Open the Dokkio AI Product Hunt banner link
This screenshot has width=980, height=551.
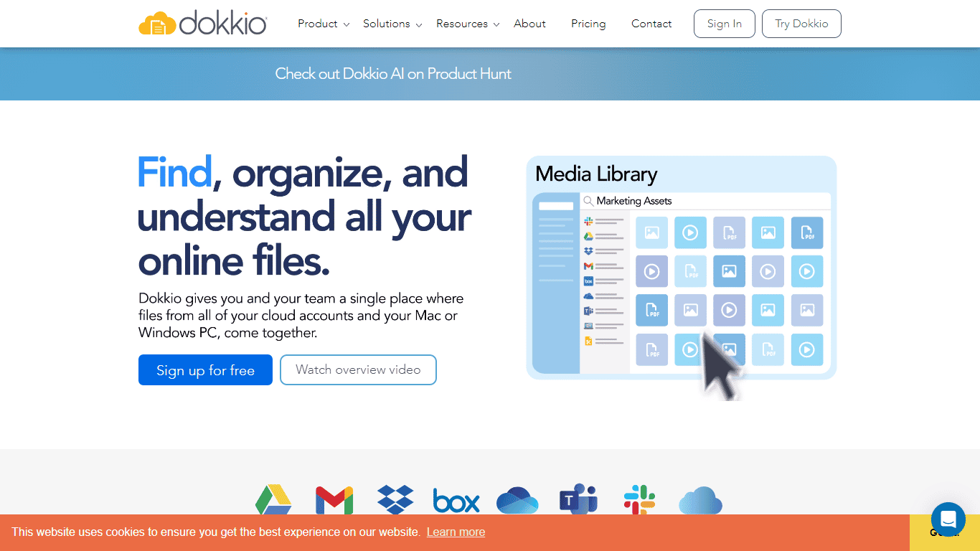(393, 74)
